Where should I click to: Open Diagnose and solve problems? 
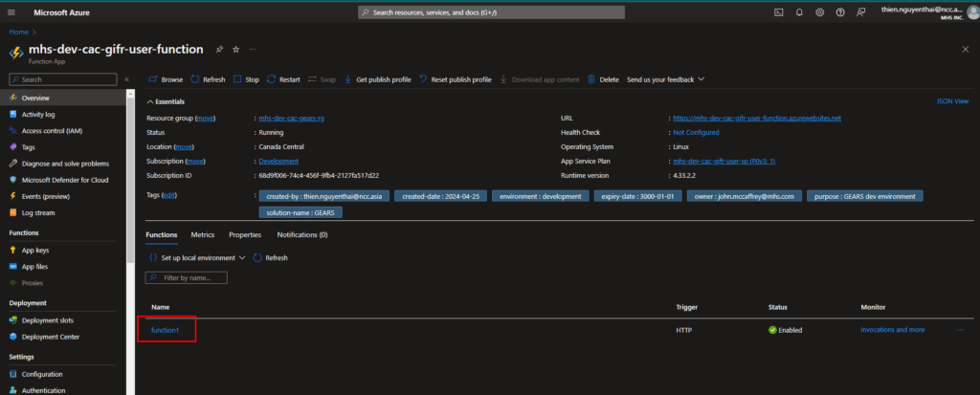[x=64, y=164]
